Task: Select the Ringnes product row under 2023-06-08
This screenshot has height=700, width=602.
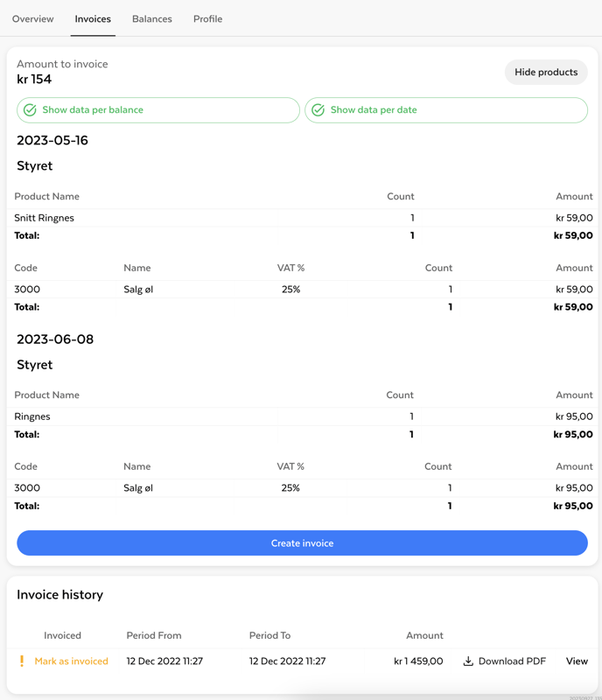Action: point(32,416)
